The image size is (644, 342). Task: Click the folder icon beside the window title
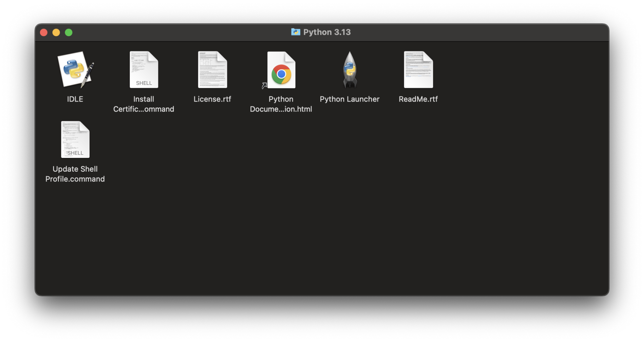(296, 32)
